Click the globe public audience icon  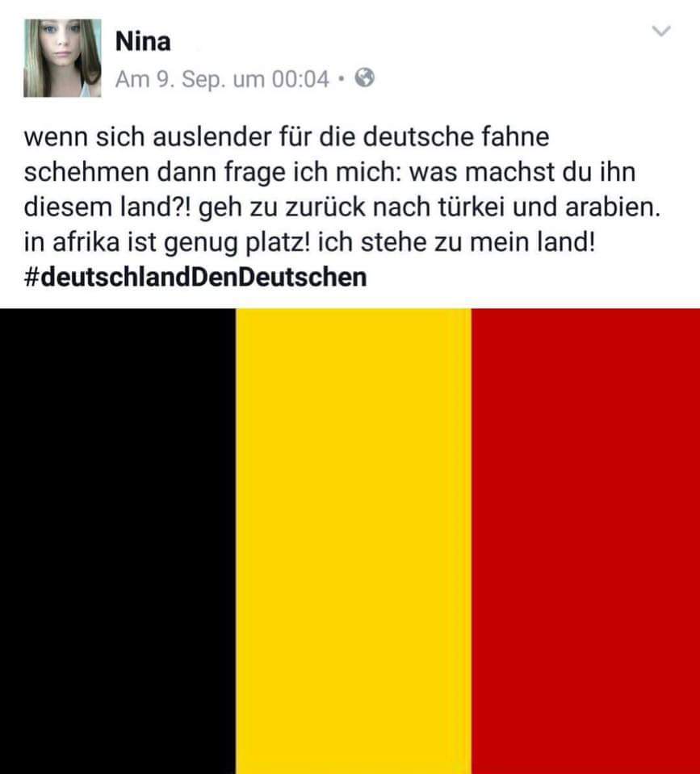(x=365, y=78)
